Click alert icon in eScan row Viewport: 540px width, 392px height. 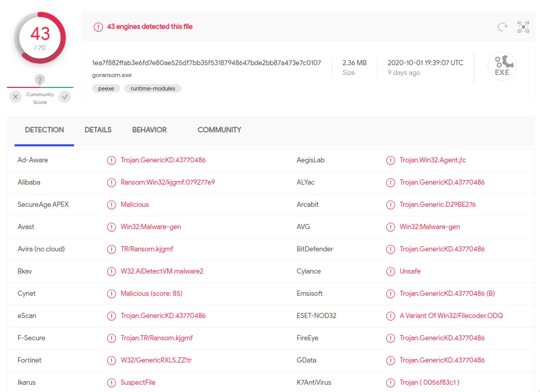coord(111,316)
